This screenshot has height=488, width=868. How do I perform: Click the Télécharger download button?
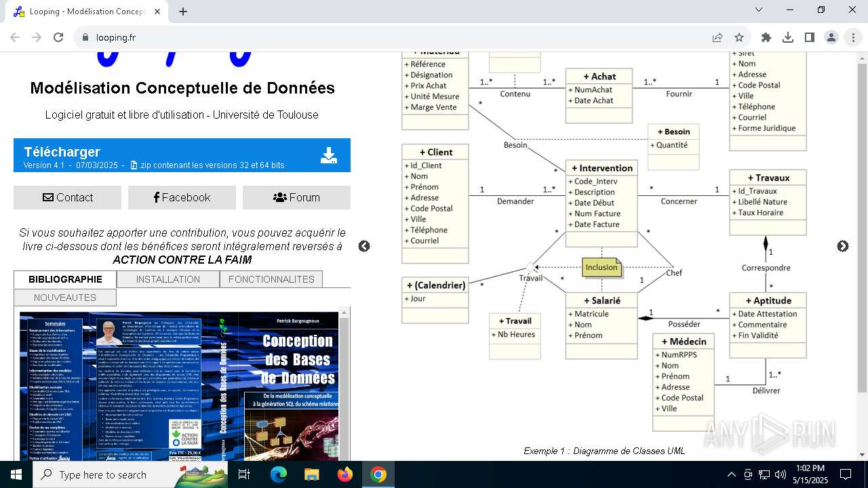point(182,155)
